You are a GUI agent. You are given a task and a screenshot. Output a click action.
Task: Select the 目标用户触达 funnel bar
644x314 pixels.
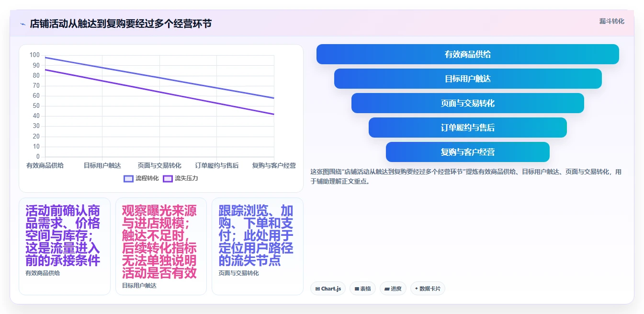[x=468, y=79]
